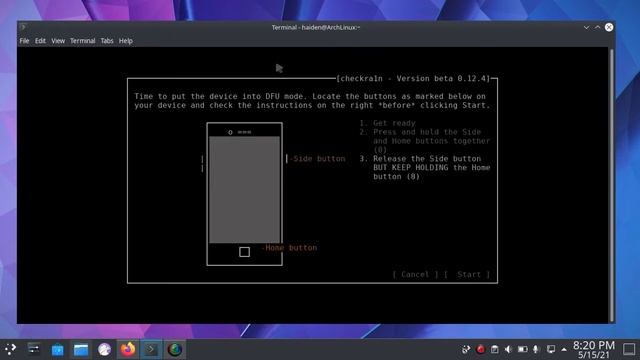Open the View menu
This screenshot has height=360, width=640.
coord(58,41)
